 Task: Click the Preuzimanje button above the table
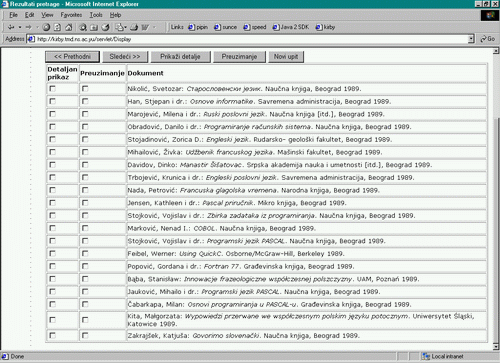tap(239, 57)
